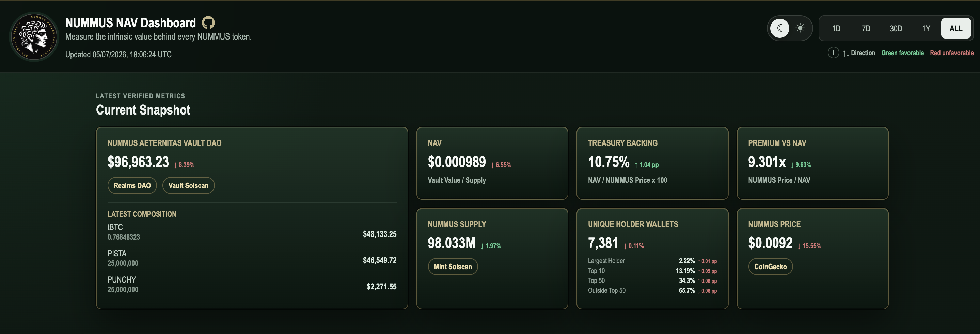This screenshot has width=980, height=334.
Task: Click the holders change 0.11% indicator
Action: 634,246
